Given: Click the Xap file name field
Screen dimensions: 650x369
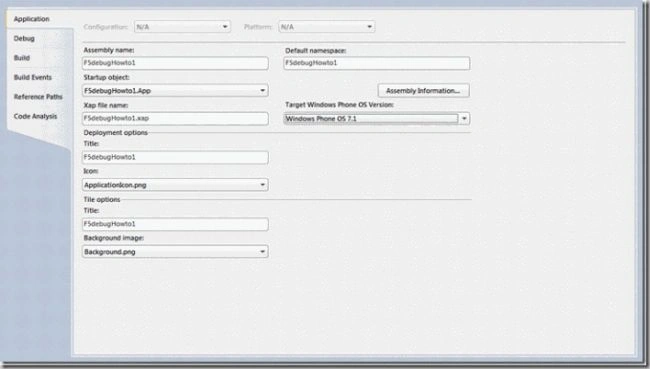Looking at the screenshot, I should tap(175, 119).
